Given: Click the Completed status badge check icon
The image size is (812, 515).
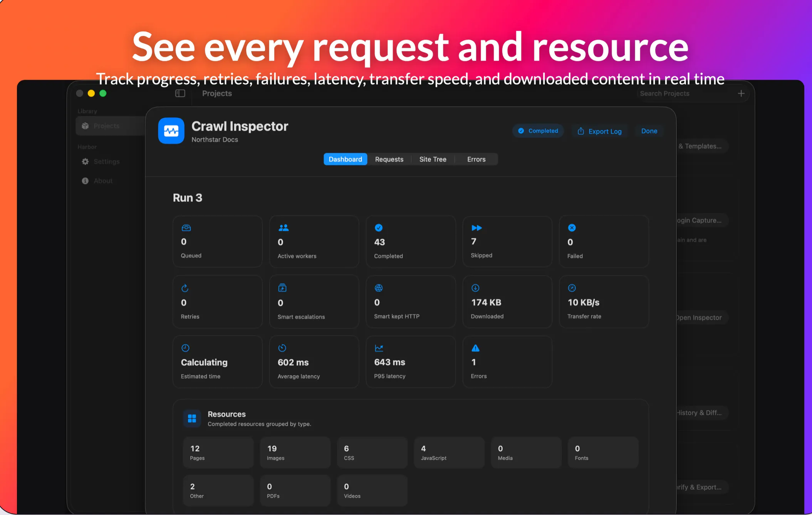Looking at the screenshot, I should coord(521,131).
